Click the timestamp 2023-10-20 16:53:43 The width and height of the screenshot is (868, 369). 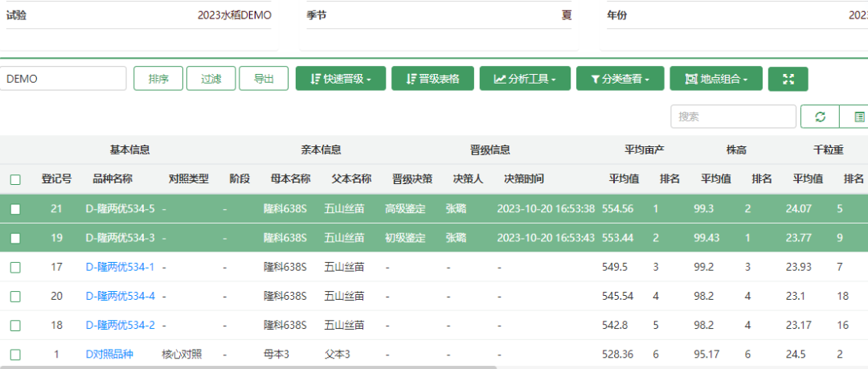[546, 238]
